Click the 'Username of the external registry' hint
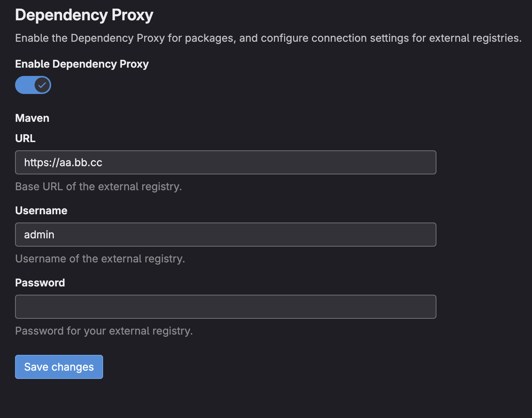The image size is (532, 418). (x=100, y=259)
